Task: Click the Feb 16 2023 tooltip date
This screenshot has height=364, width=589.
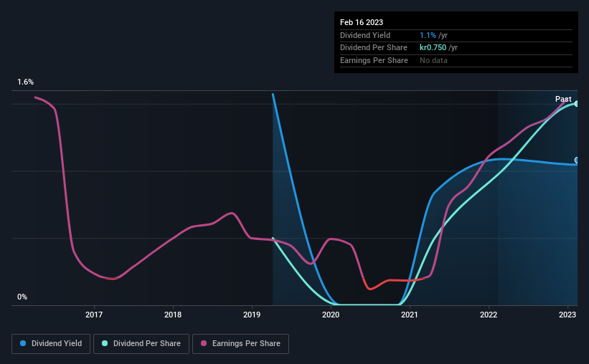Action: (x=362, y=22)
